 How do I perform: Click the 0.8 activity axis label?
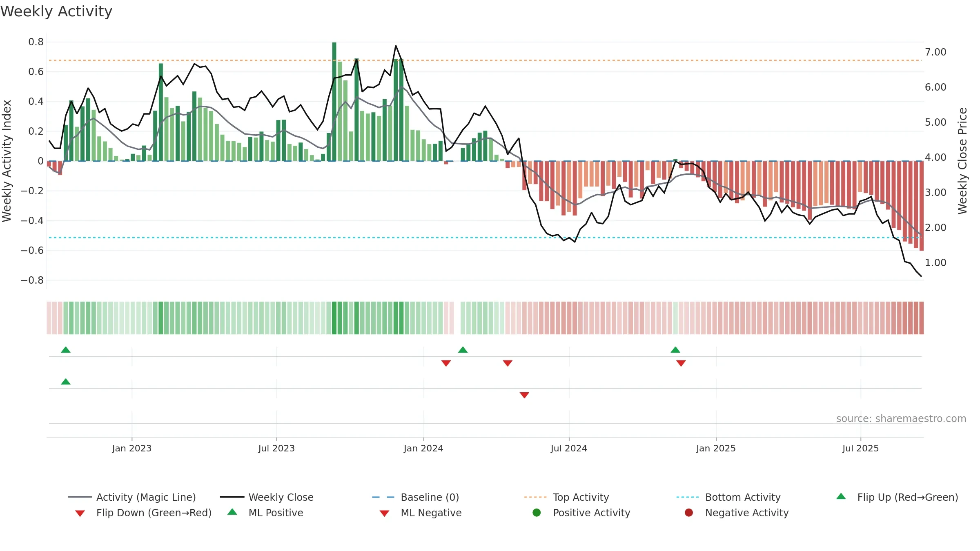pos(36,42)
